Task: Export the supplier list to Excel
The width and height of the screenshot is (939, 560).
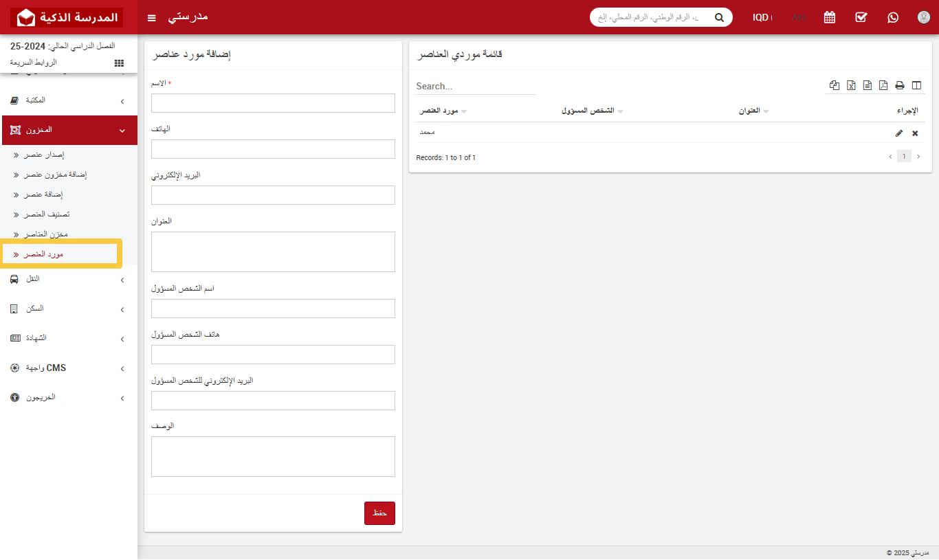Action: coord(851,85)
